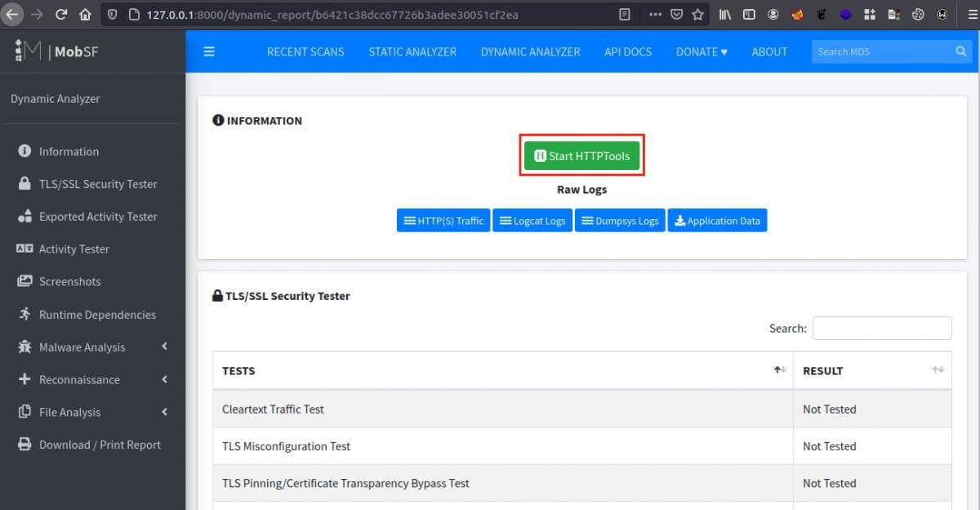Open the Firefox application menu icon
Viewport: 980px width, 510px height.
click(x=967, y=15)
